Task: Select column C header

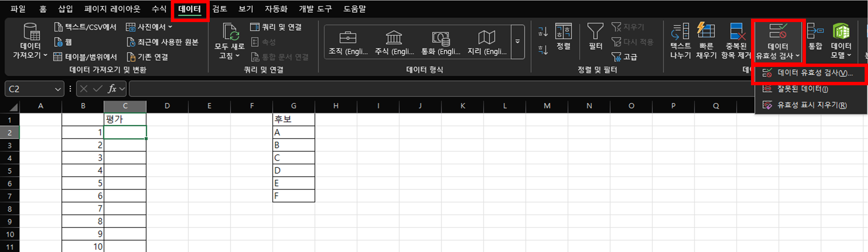Action: pyautogui.click(x=125, y=106)
